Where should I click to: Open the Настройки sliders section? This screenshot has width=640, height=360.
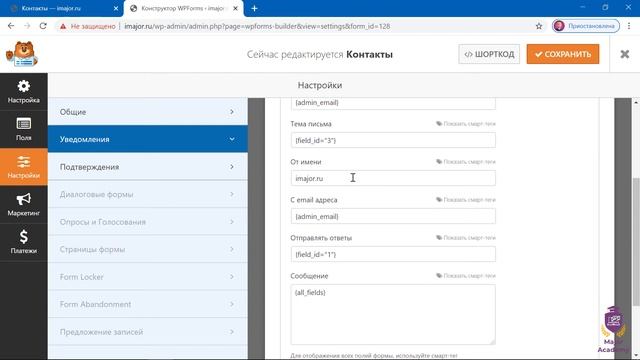pyautogui.click(x=24, y=167)
